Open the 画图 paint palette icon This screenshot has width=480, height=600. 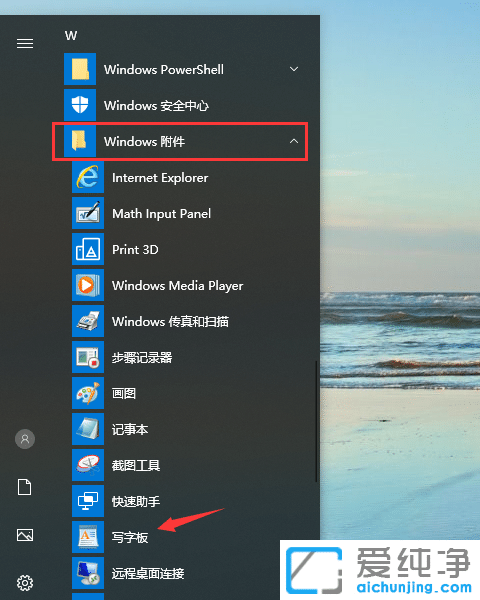tap(88, 393)
